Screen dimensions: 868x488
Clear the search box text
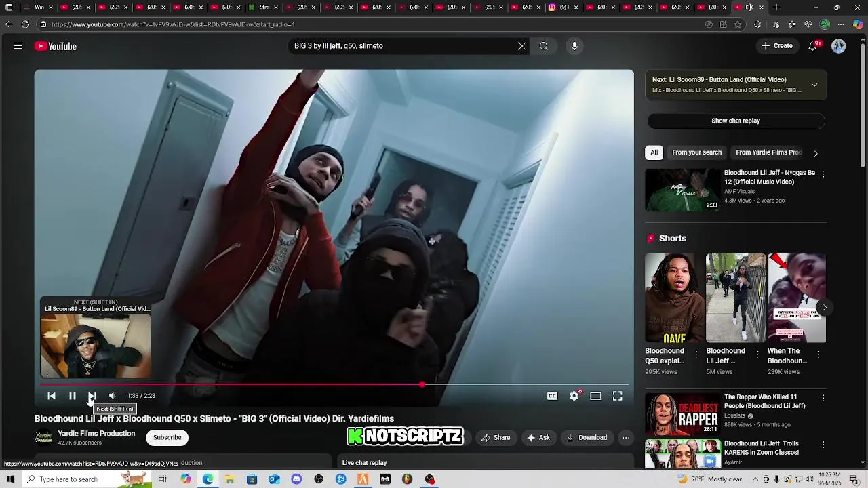click(522, 46)
